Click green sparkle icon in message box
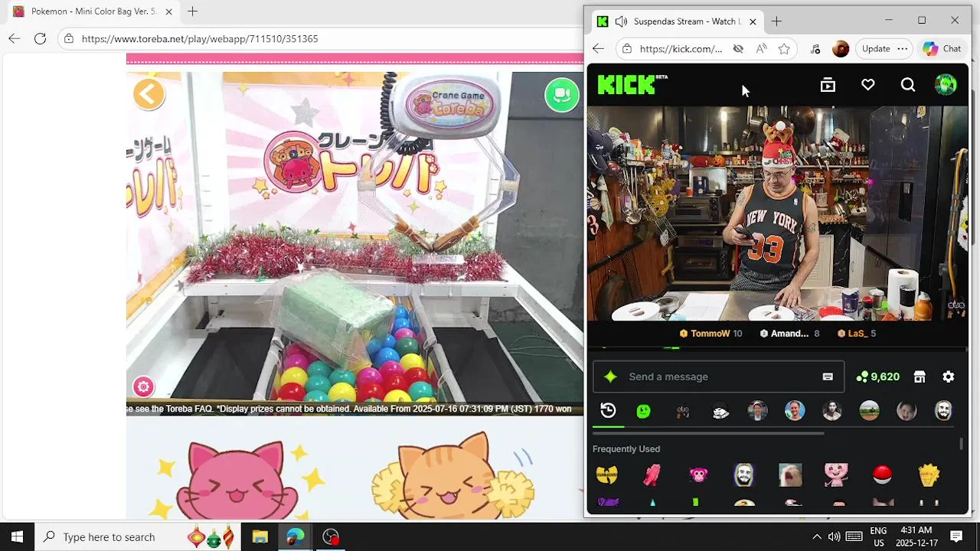 [x=610, y=377]
